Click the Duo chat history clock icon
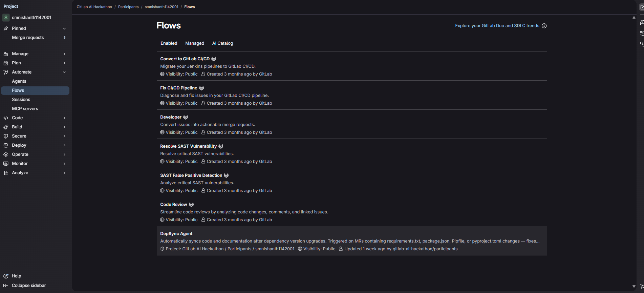Image resolution: width=644 pixels, height=293 pixels. [642, 33]
